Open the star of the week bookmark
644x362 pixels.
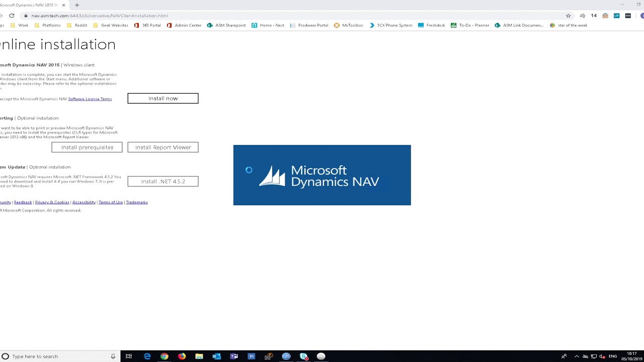[569, 25]
